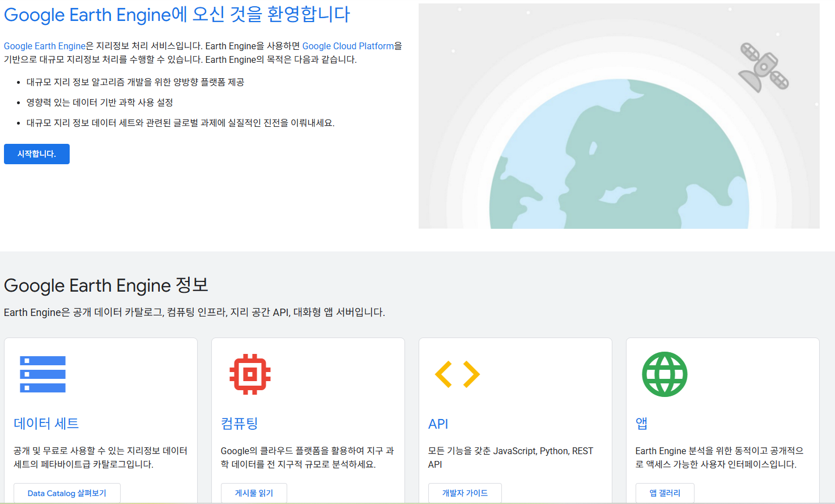Image resolution: width=835 pixels, height=504 pixels.
Task: Click the yellow API code brackets icon
Action: click(x=457, y=374)
